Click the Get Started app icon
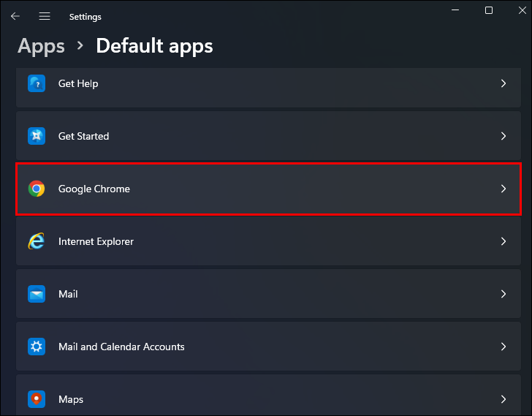This screenshot has width=532, height=416. [37, 136]
